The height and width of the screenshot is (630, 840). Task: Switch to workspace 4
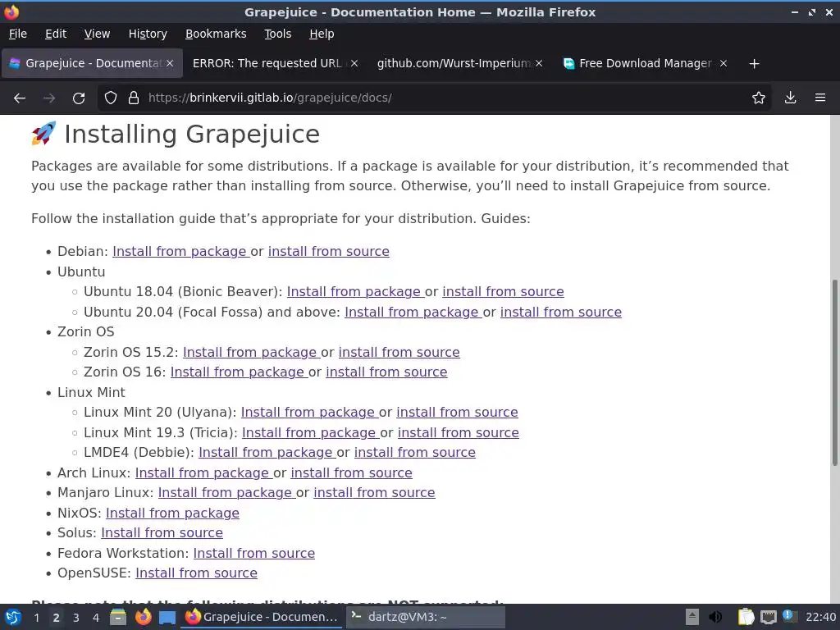click(x=96, y=618)
